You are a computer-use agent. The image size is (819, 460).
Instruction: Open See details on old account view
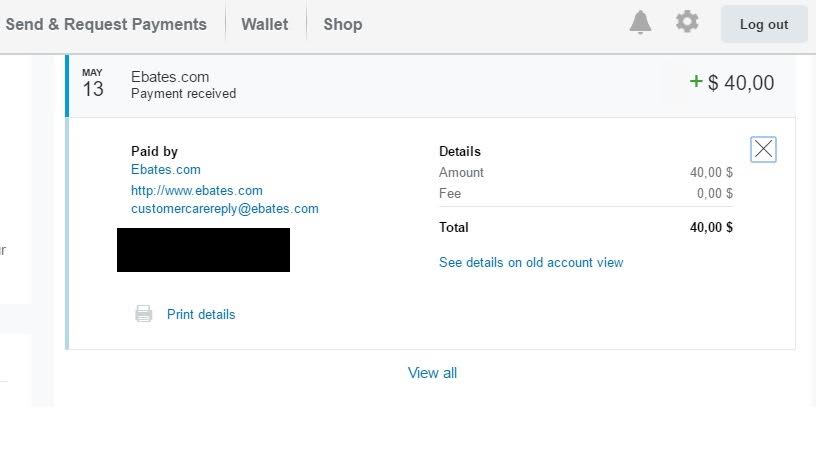click(x=531, y=263)
